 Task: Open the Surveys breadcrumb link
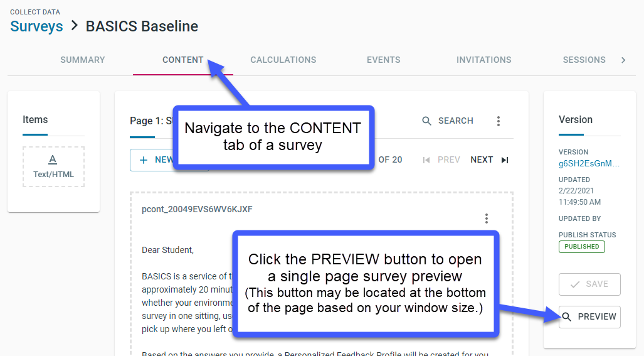(x=36, y=26)
